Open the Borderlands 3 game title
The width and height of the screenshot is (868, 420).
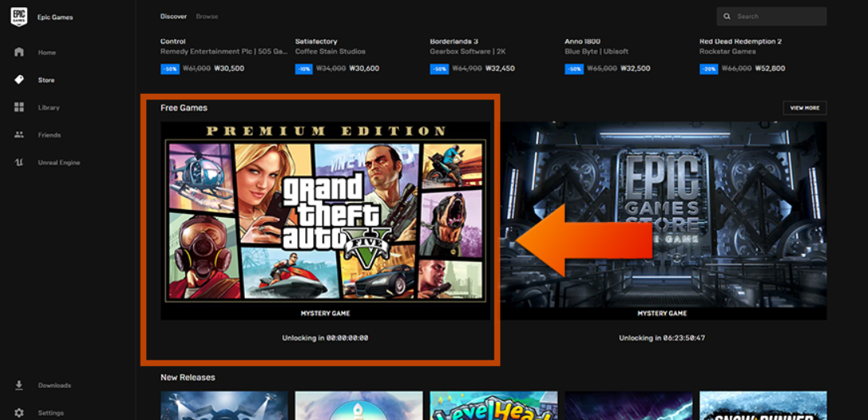point(453,41)
